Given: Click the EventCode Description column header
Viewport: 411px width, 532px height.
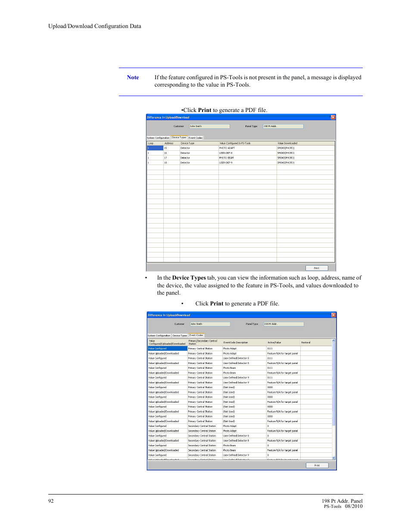Looking at the screenshot, I should click(x=244, y=342).
